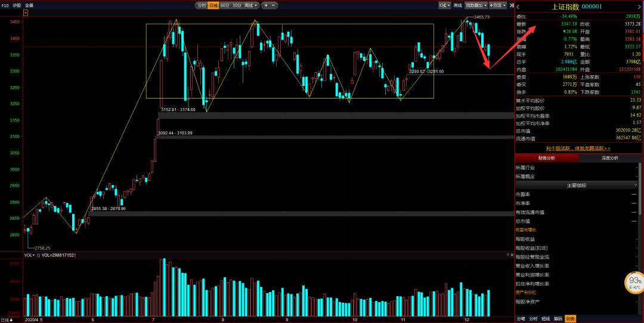
Task: Switch chart to 60分 period
Action: tap(225, 5)
